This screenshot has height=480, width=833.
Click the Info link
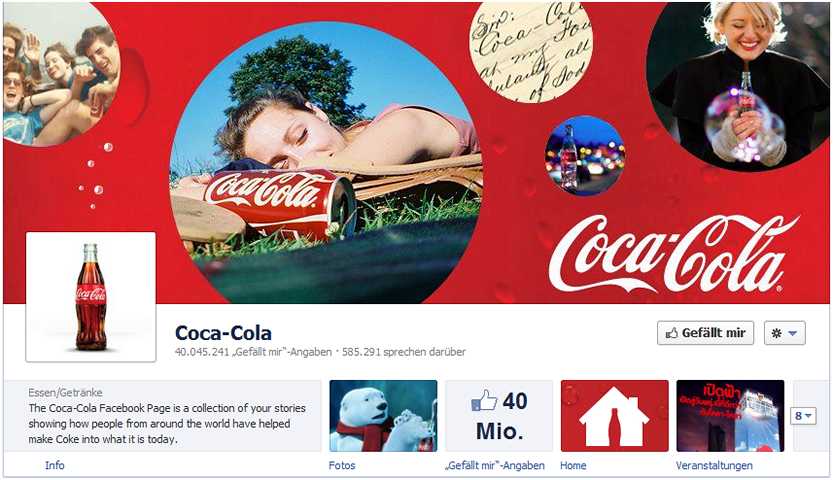pos(55,465)
